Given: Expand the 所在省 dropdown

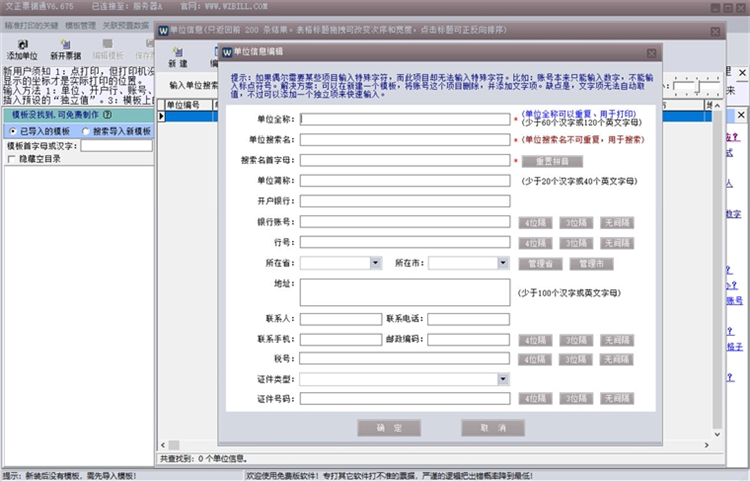Looking at the screenshot, I should (376, 263).
